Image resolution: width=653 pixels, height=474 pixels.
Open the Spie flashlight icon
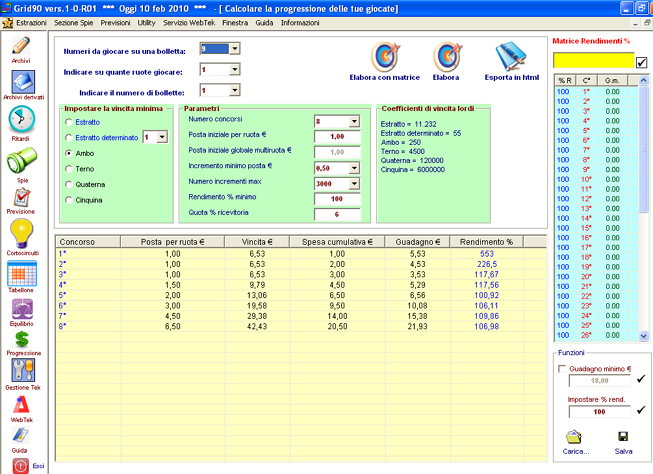pos(22,161)
